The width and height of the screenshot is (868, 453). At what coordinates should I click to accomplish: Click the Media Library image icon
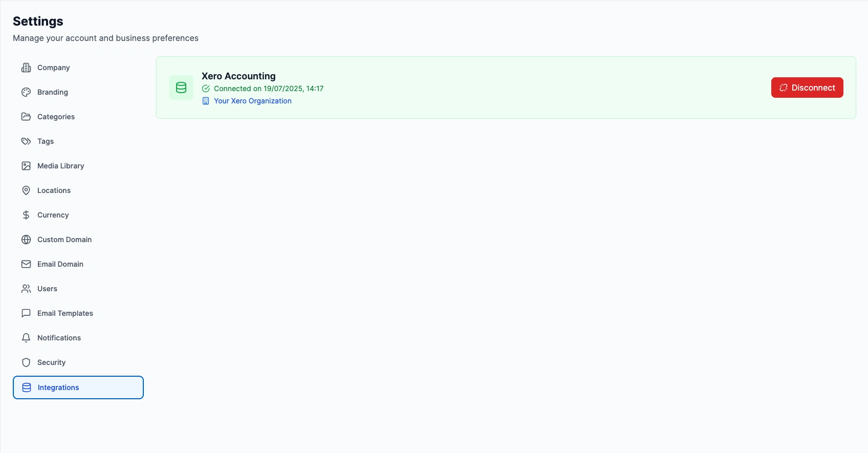26,166
